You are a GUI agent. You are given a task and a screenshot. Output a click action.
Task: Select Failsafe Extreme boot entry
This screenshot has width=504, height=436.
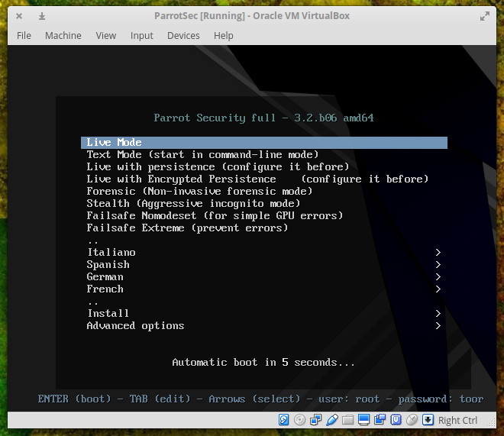[x=264, y=228]
